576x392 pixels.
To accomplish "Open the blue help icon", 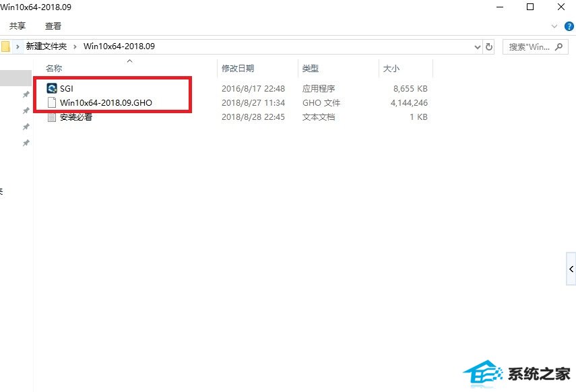I will point(569,26).
